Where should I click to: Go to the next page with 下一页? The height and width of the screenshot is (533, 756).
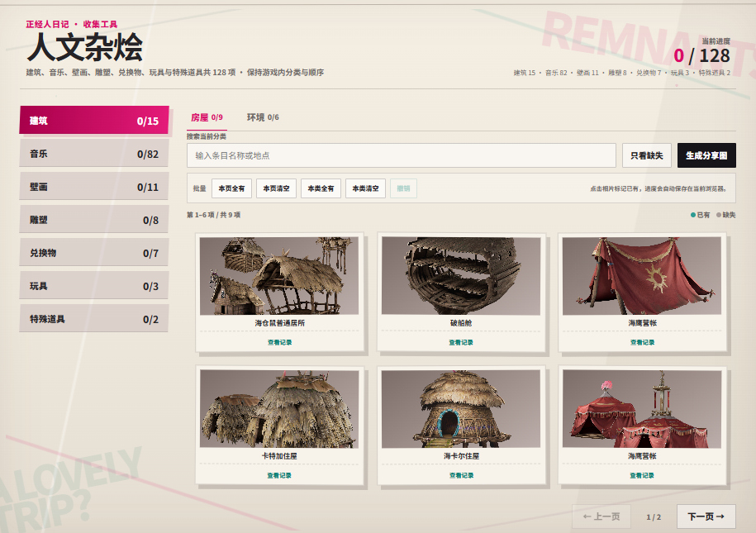[x=706, y=516]
